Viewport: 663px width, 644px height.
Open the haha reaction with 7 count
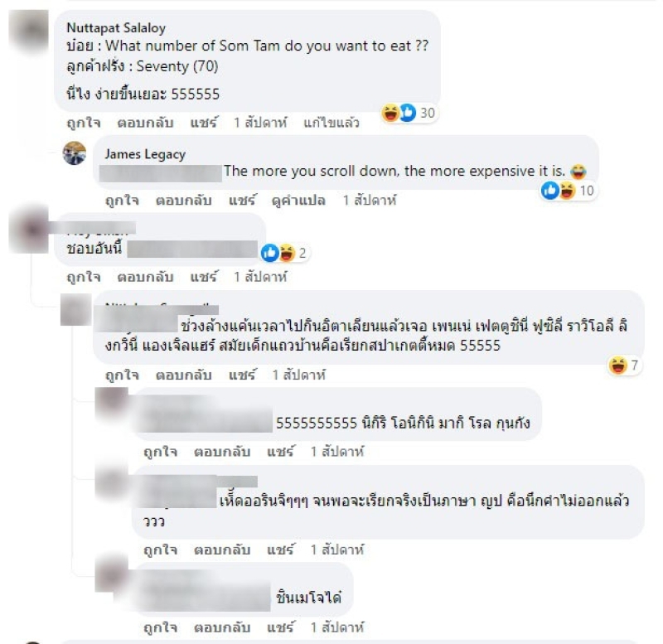pos(625,365)
